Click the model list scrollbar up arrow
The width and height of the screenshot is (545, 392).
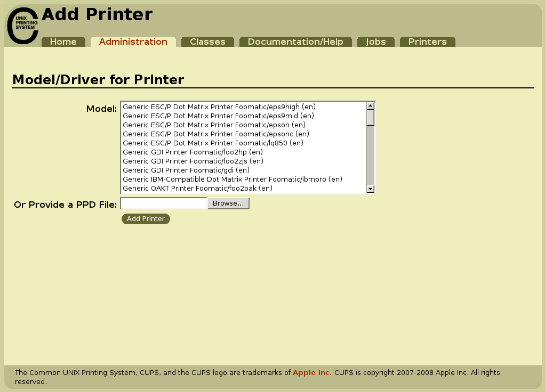370,106
